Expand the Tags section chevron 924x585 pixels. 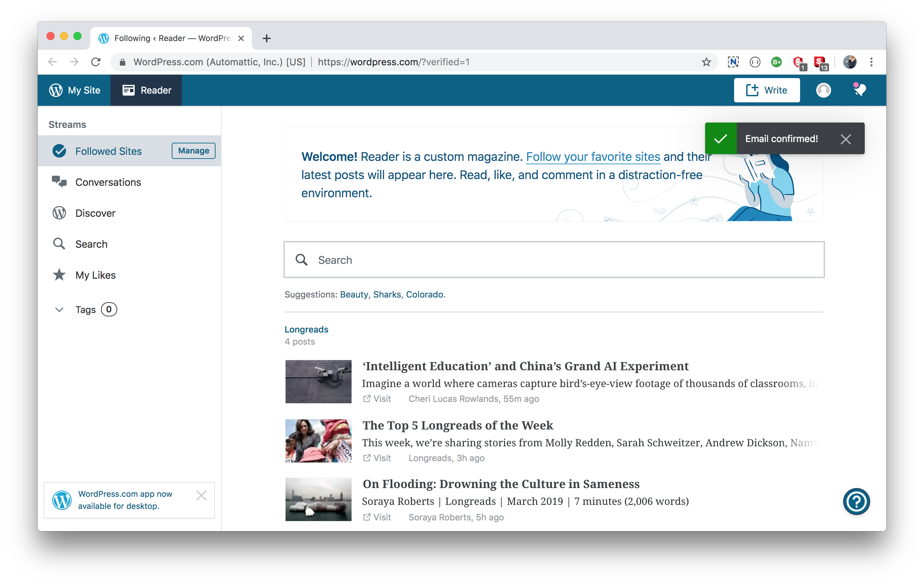59,310
